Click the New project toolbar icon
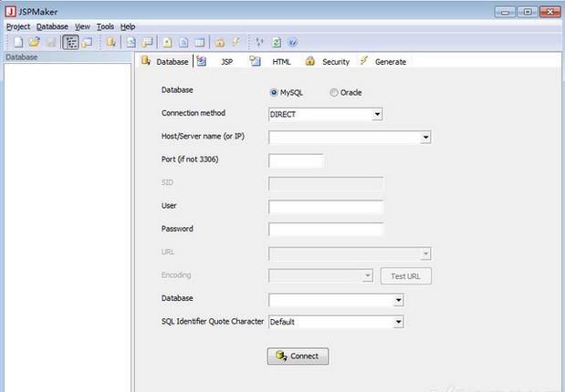Screen dimensions: 565x392 (x=18, y=42)
